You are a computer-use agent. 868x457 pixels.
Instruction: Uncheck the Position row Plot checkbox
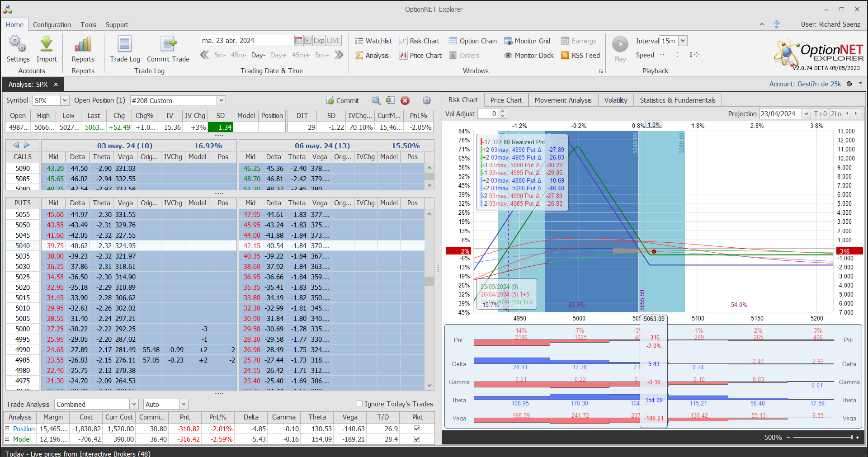(417, 429)
